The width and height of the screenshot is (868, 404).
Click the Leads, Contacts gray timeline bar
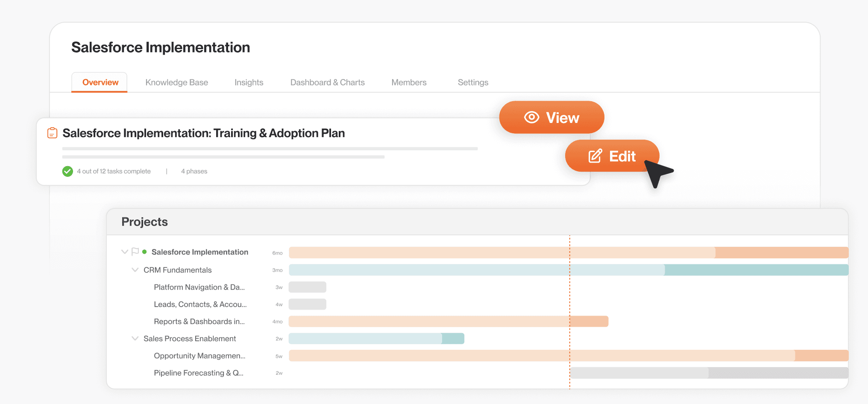pos(308,304)
